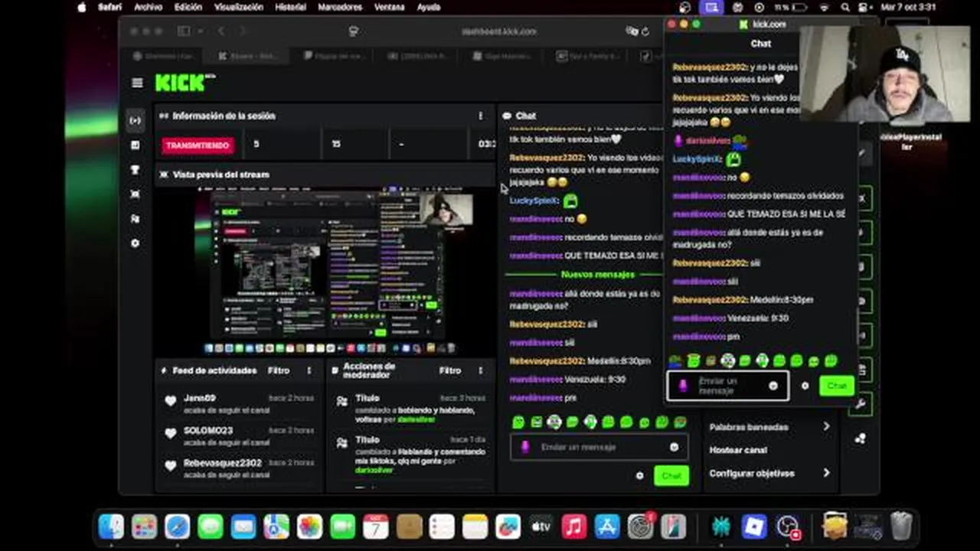
Task: Switch to the third Safari tab
Action: pos(332,56)
